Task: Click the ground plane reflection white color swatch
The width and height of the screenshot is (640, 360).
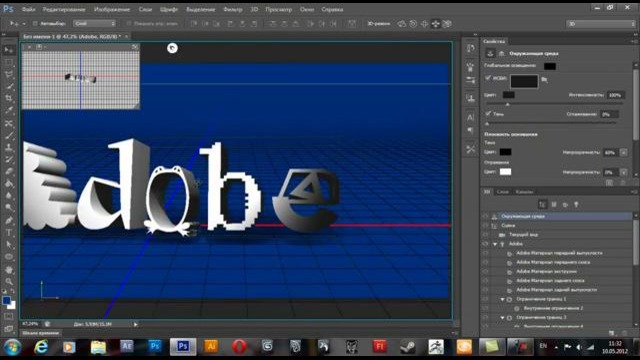Action: click(x=505, y=172)
